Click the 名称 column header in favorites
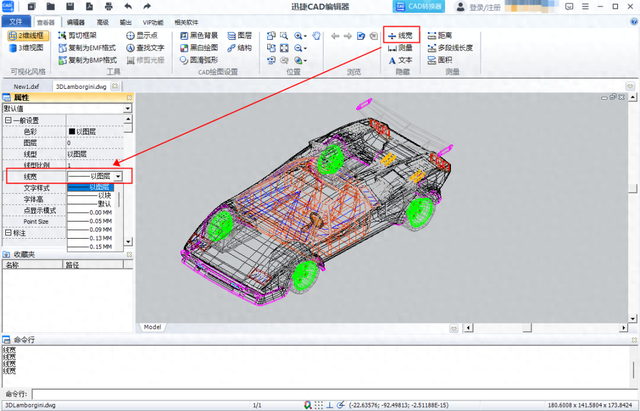Viewport: 640px width, 411px height. [x=32, y=265]
